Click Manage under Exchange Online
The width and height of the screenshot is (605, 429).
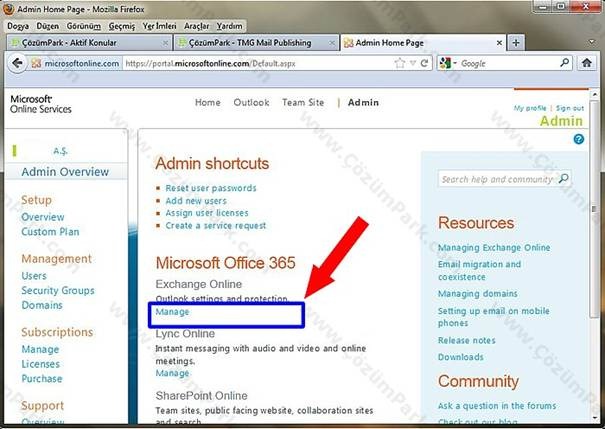172,312
